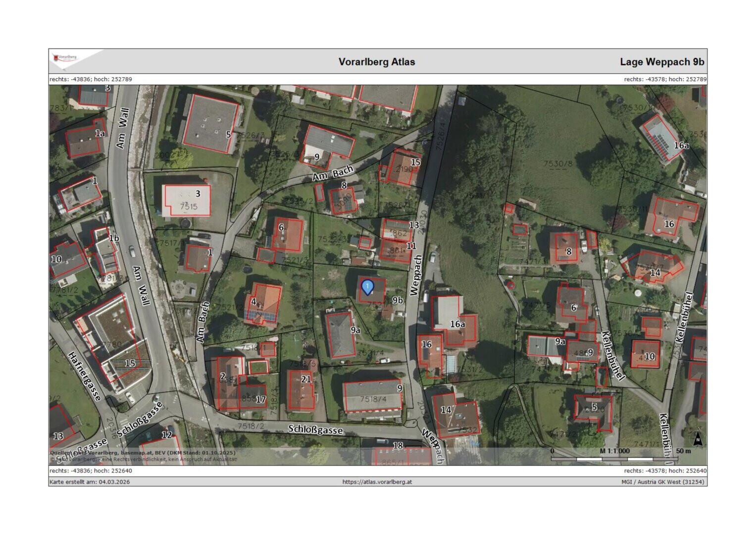Click the Schloßgasse street label at bottom center
The image size is (756, 535).
click(315, 429)
